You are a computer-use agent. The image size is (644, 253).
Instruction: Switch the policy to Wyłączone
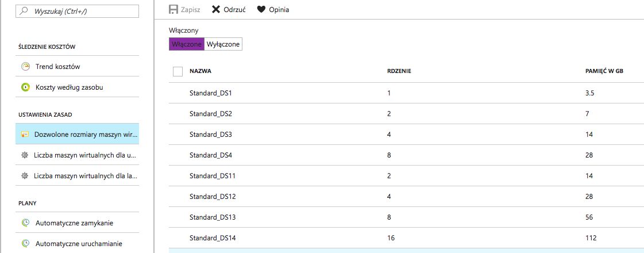pyautogui.click(x=223, y=44)
